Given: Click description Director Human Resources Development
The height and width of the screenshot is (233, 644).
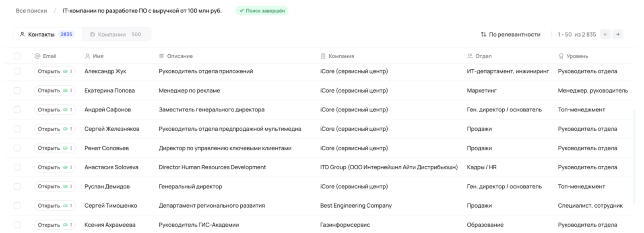Looking at the screenshot, I should coord(212,167).
